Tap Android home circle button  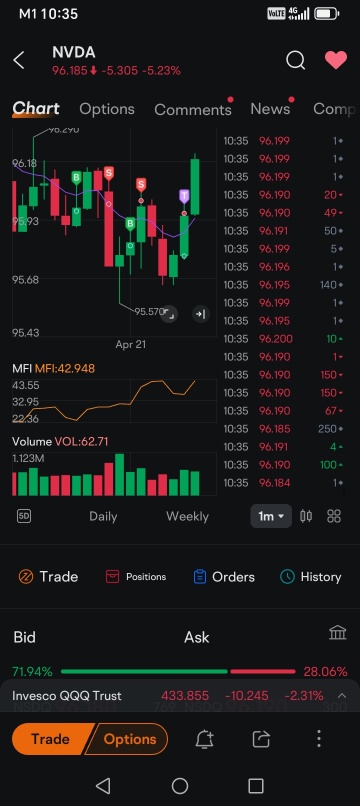pyautogui.click(x=180, y=785)
